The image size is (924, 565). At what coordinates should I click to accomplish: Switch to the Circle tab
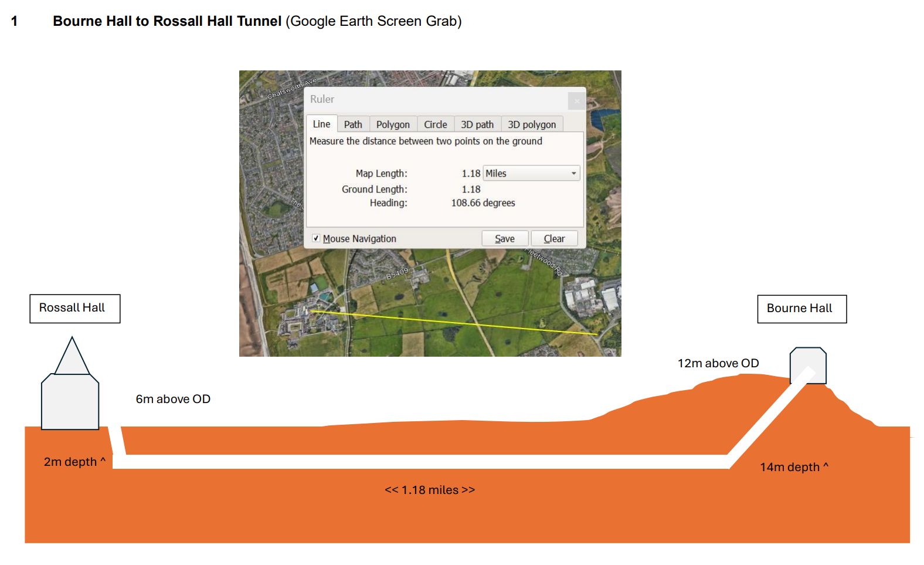[x=435, y=124]
